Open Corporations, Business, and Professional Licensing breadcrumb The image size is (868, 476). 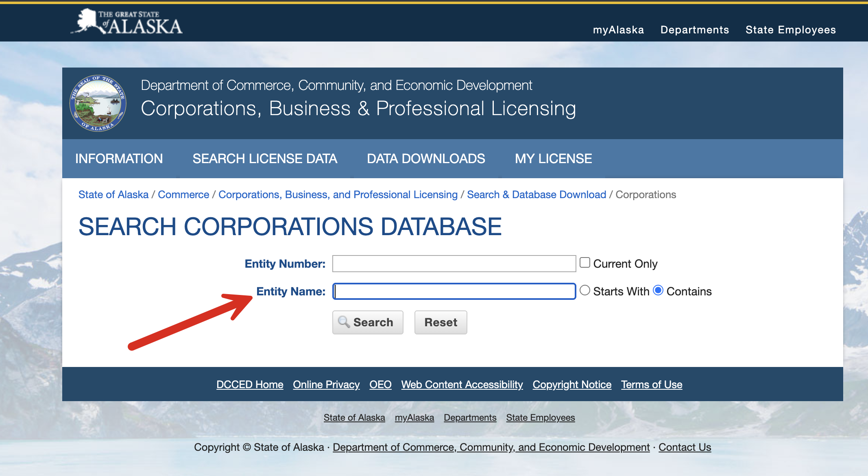338,194
